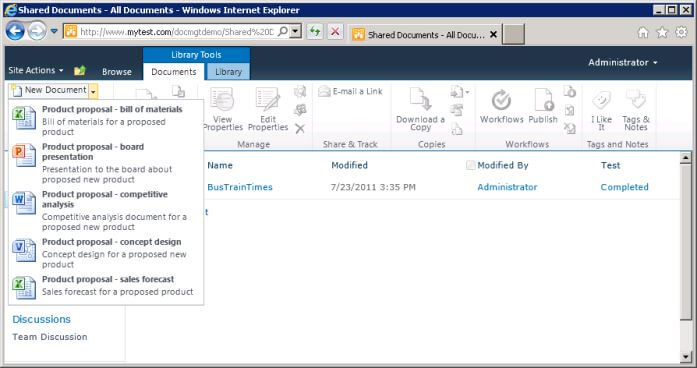697x368 pixels.
Task: Click the IE Home icon
Action: (x=643, y=32)
